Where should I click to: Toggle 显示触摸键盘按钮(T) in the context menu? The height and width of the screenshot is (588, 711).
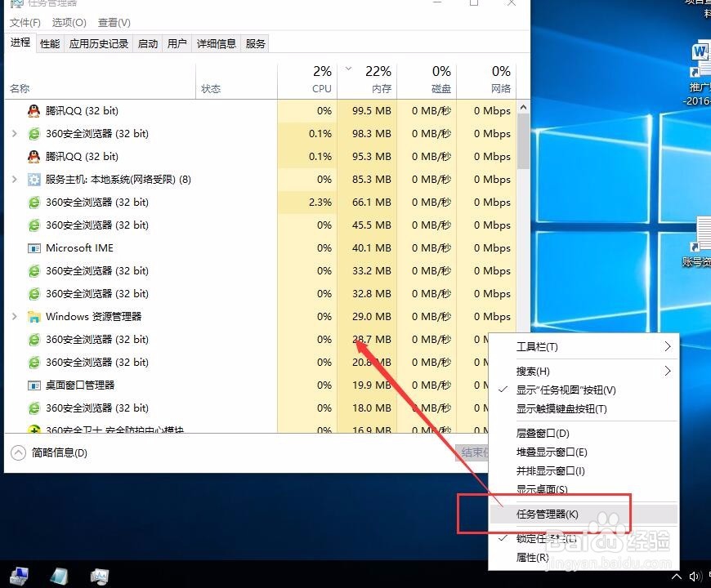click(x=584, y=408)
